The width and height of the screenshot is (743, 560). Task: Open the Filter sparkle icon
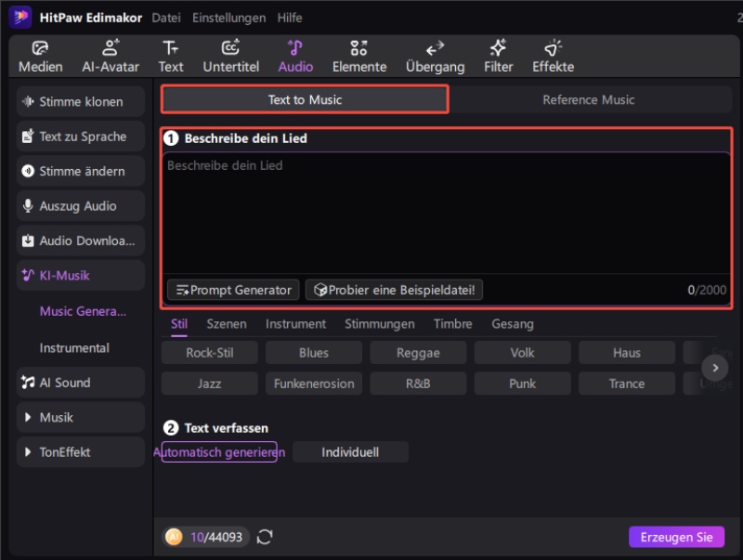coord(498,47)
